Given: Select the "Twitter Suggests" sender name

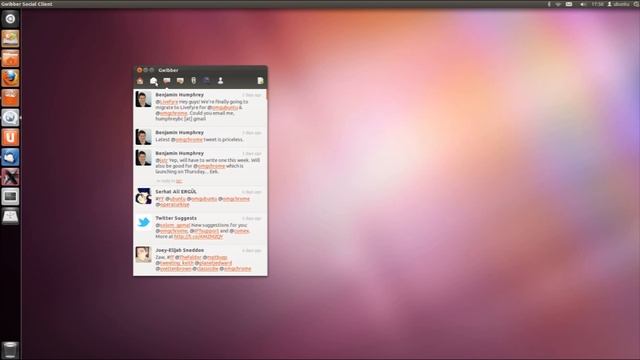Looking at the screenshot, I should click(176, 218).
